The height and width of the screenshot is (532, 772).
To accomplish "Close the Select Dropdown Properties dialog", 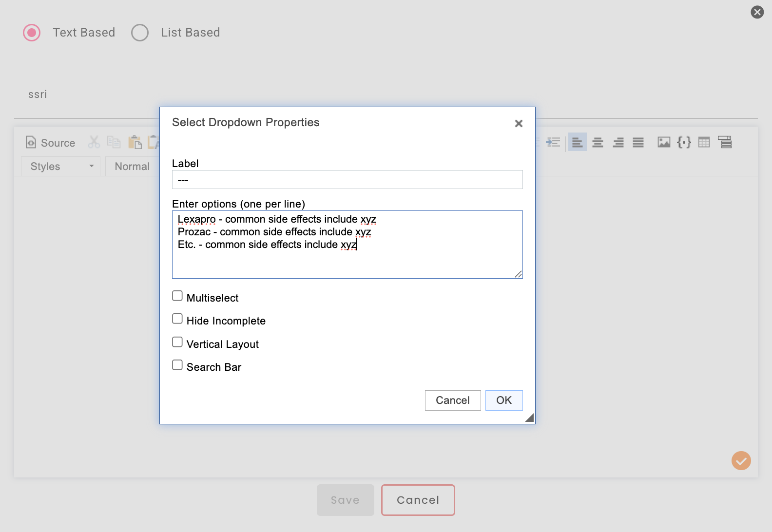I will 519,123.
